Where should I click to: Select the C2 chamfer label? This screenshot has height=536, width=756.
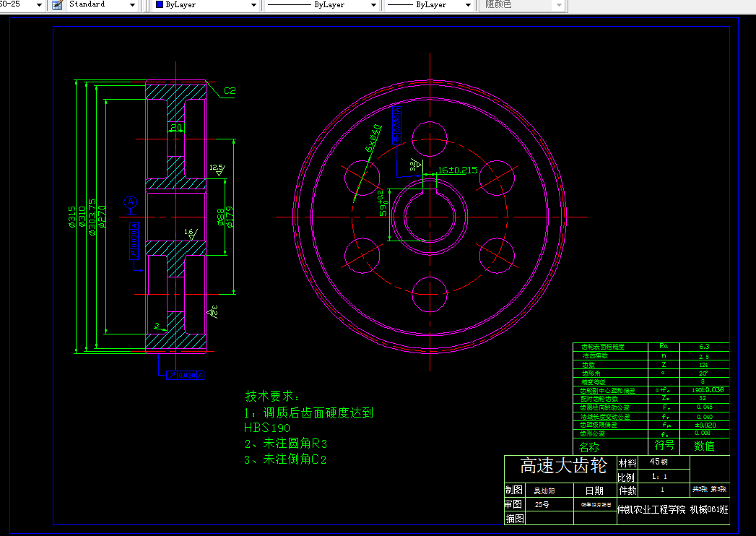(x=230, y=91)
